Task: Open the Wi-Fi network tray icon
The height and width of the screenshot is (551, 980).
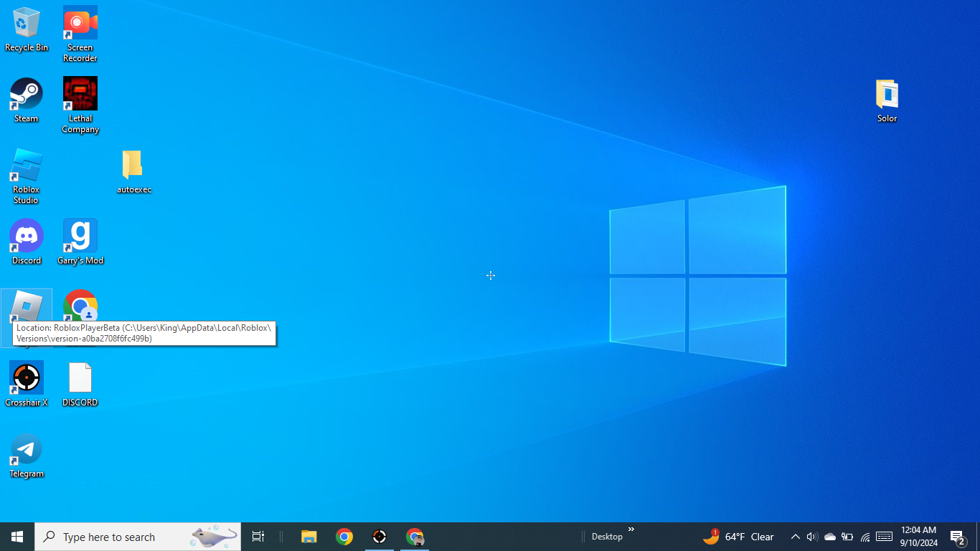Action: click(x=865, y=537)
